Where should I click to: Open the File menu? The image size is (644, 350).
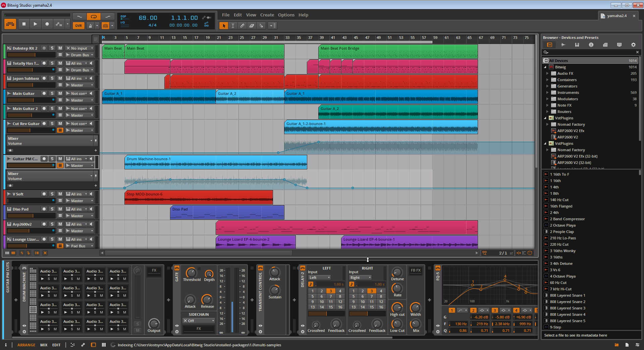click(226, 15)
